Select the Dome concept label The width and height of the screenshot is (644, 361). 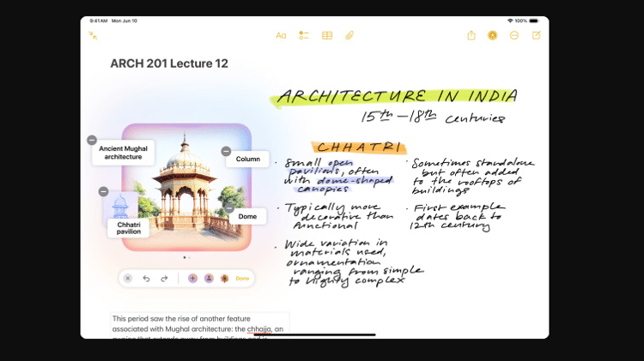[247, 216]
